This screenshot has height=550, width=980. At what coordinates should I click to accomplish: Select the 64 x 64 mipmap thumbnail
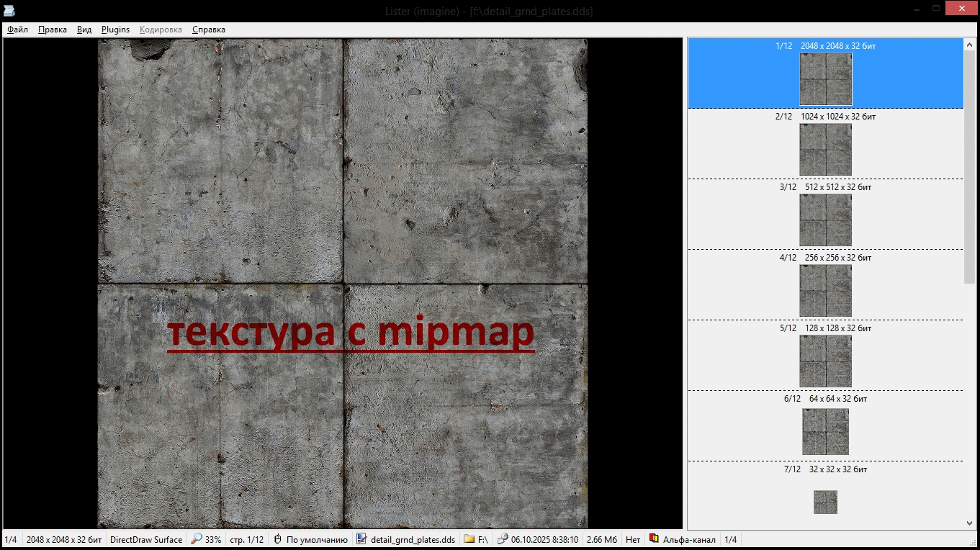[x=825, y=431]
